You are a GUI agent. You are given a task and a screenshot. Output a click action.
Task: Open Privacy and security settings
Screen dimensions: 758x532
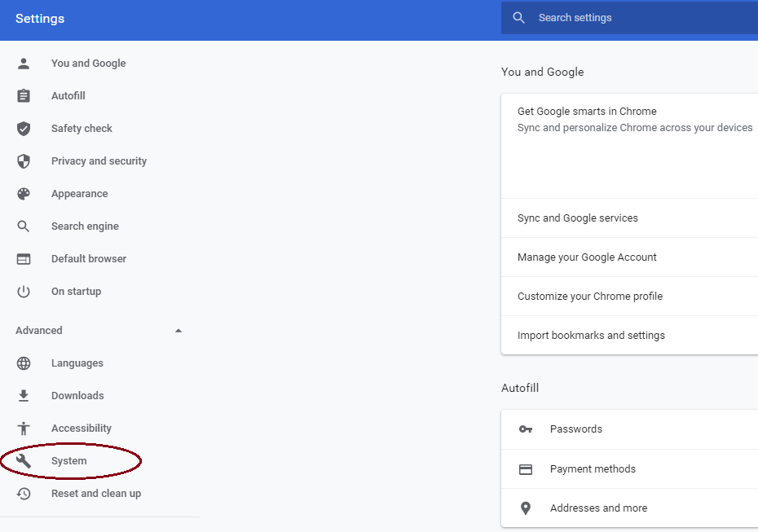point(99,161)
